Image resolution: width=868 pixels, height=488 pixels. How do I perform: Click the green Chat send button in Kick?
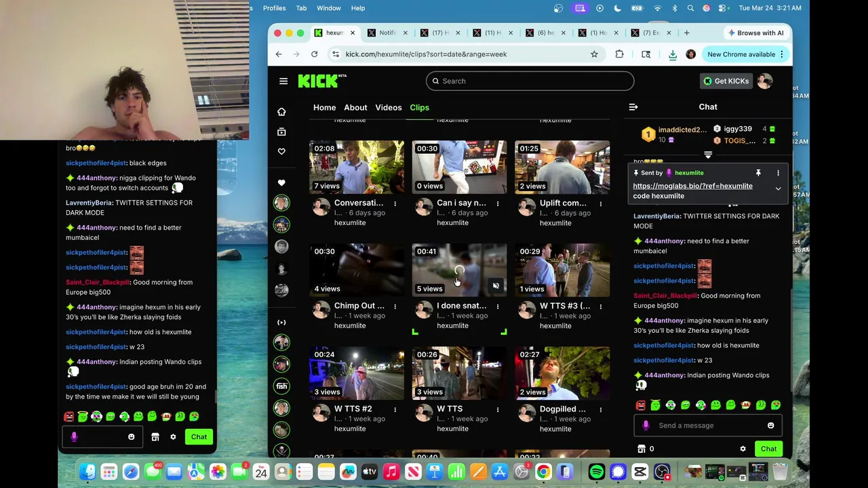pos(768,449)
